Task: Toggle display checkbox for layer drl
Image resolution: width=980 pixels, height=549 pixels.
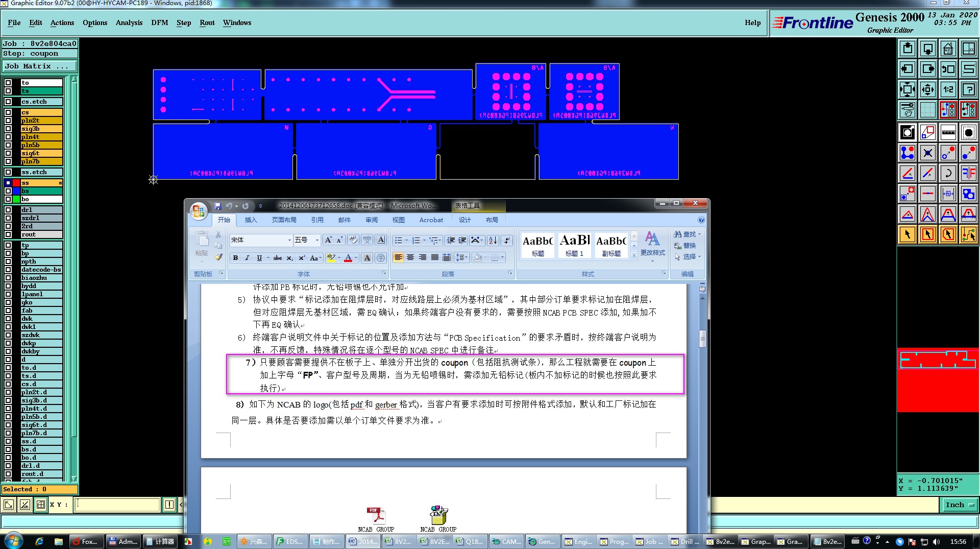Action: [8, 210]
